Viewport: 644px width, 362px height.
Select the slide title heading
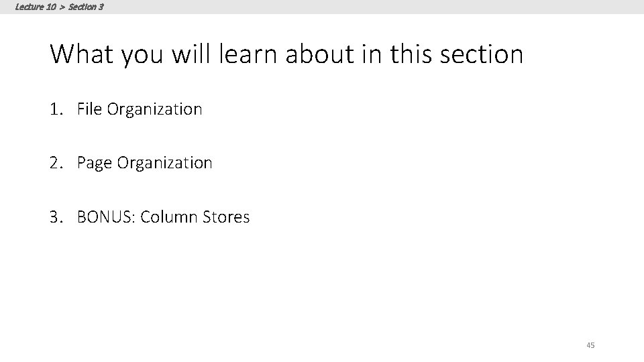(286, 54)
